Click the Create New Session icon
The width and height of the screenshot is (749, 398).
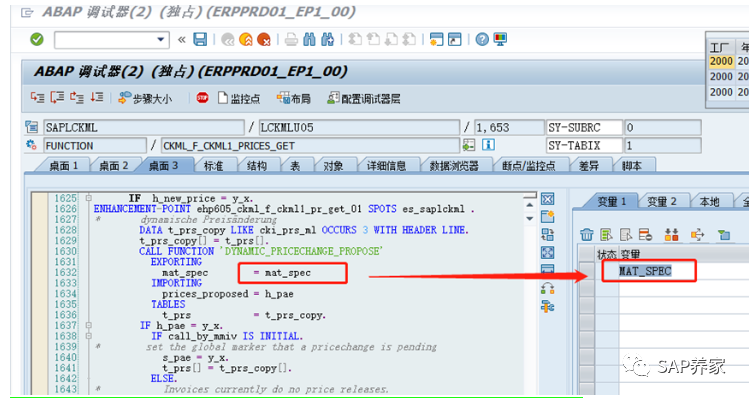pyautogui.click(x=436, y=39)
